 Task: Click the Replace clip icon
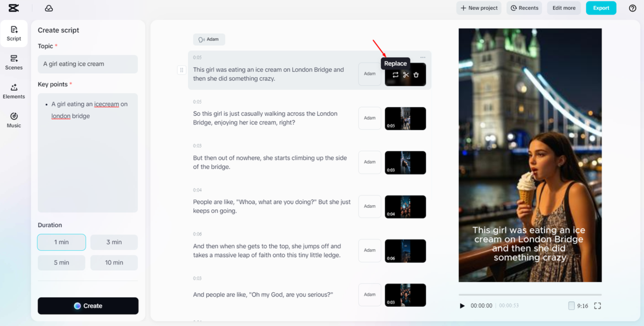tap(395, 75)
